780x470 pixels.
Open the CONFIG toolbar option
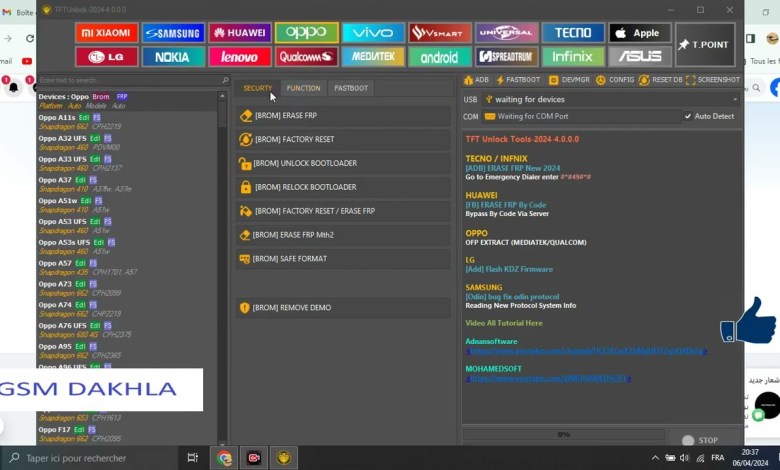click(615, 80)
